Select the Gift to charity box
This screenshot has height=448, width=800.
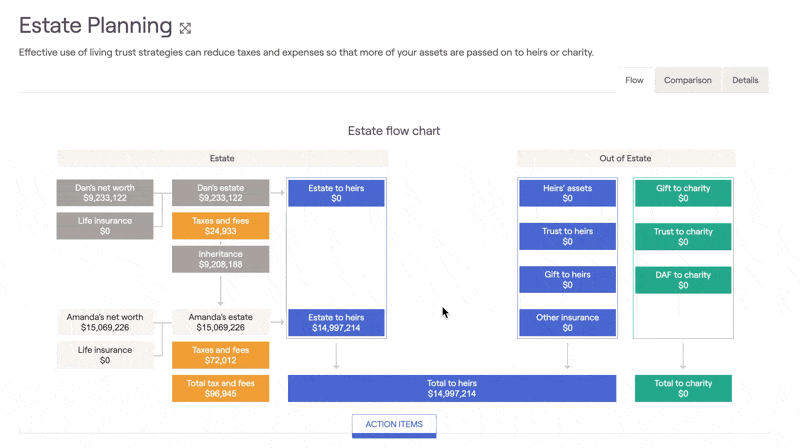(x=683, y=193)
